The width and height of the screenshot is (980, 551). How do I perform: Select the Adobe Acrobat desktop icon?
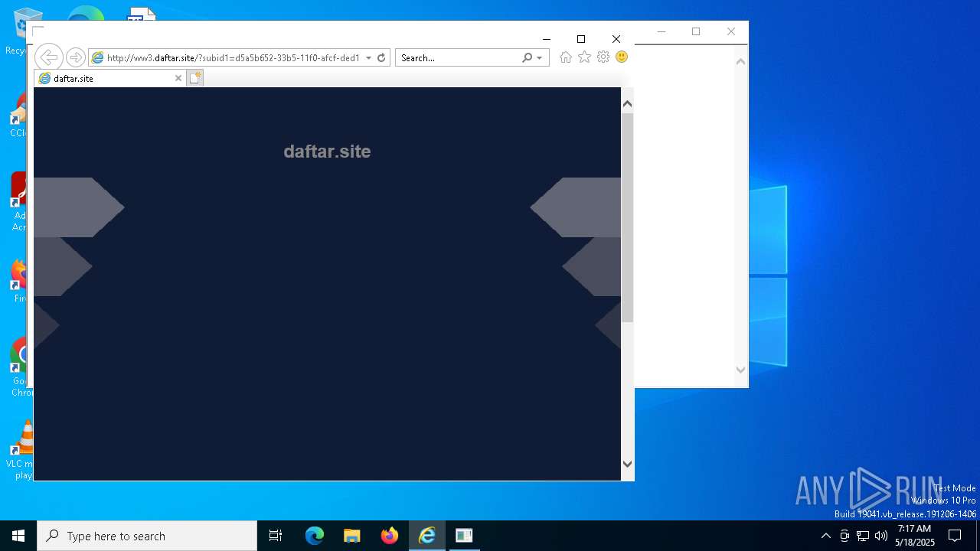[20, 202]
